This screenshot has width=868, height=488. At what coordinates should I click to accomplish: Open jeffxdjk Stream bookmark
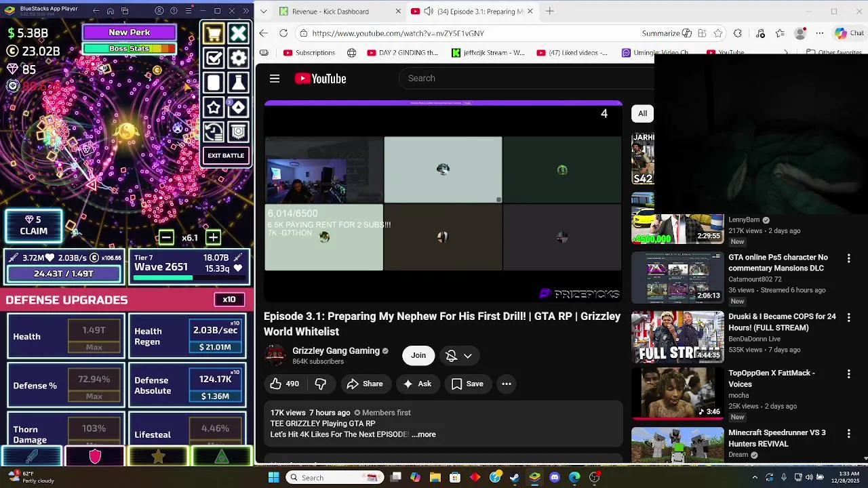pyautogui.click(x=488, y=52)
